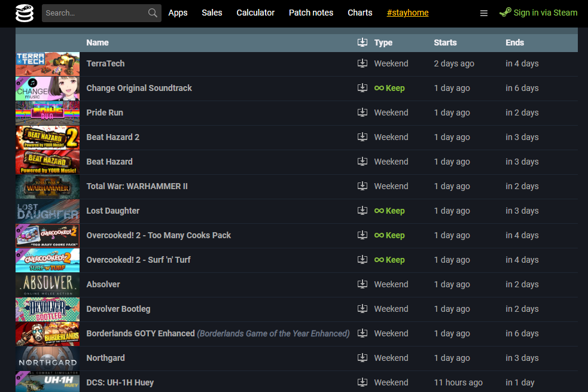Click the install icon in the table header
This screenshot has height=392, width=588.
[x=362, y=42]
